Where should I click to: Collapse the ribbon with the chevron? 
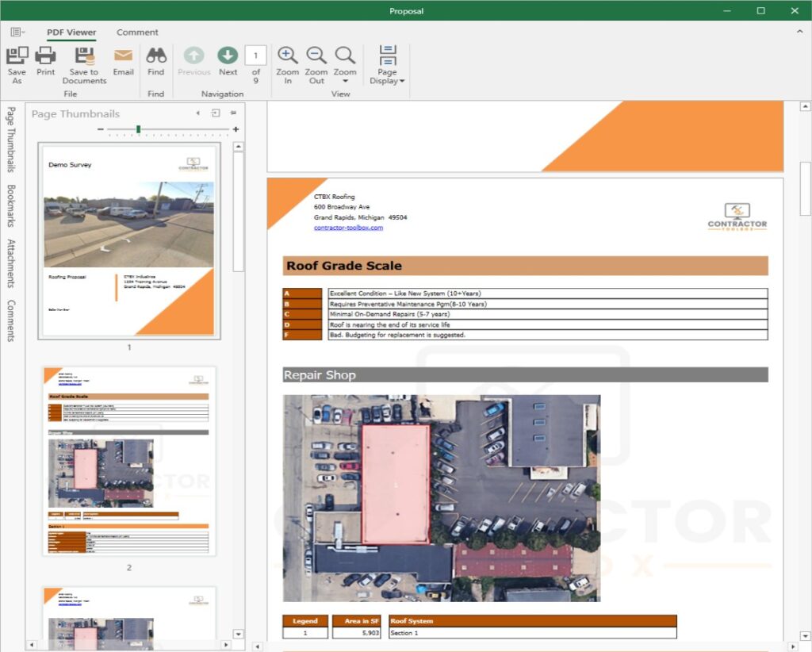[x=799, y=32]
